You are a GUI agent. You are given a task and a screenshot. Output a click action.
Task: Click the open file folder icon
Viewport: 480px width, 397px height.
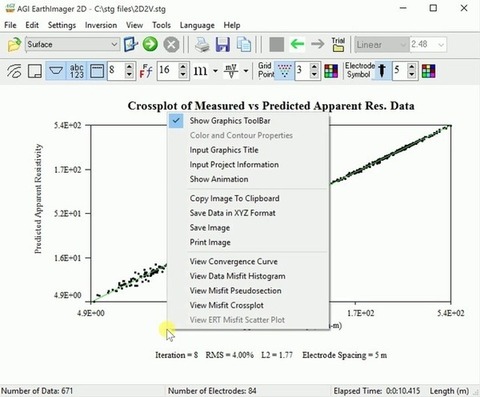click(14, 44)
